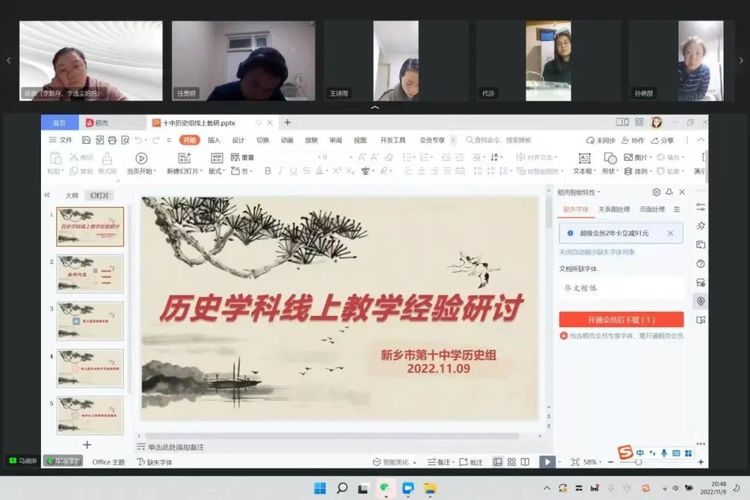Click the Sogou input method S logo
This screenshot has height=500, width=750.
click(625, 452)
